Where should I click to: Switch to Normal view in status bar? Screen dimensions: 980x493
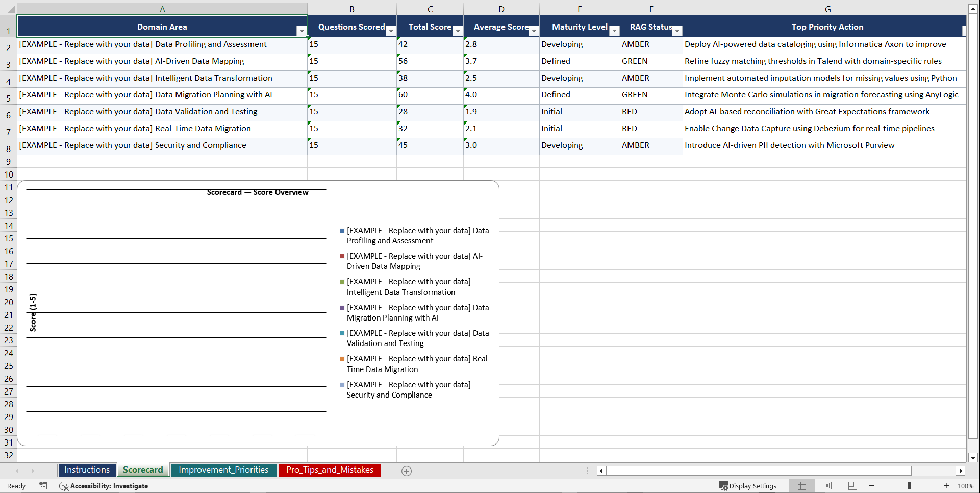click(801, 486)
